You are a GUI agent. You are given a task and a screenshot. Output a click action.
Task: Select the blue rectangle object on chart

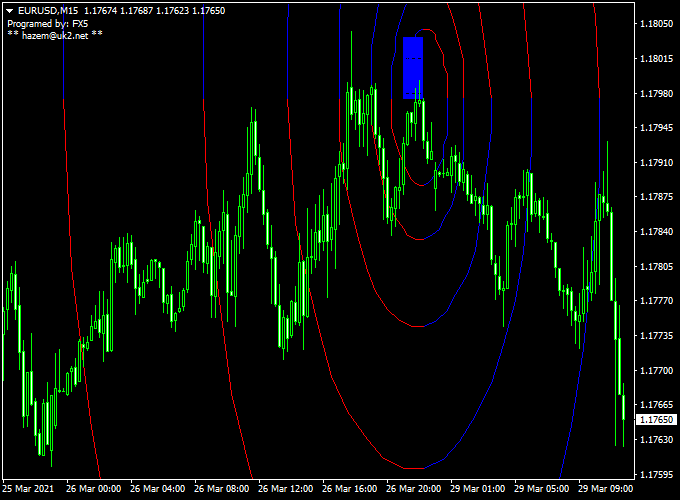pos(413,68)
